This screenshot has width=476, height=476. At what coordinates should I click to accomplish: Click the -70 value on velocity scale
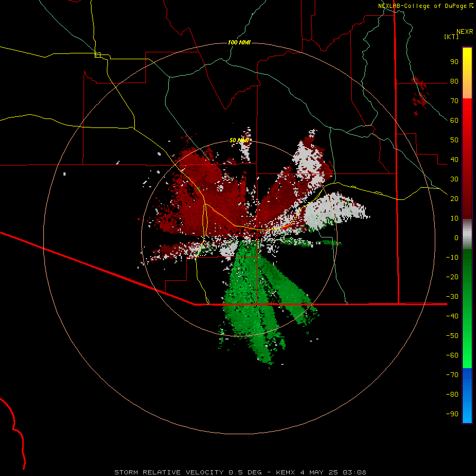pos(452,375)
